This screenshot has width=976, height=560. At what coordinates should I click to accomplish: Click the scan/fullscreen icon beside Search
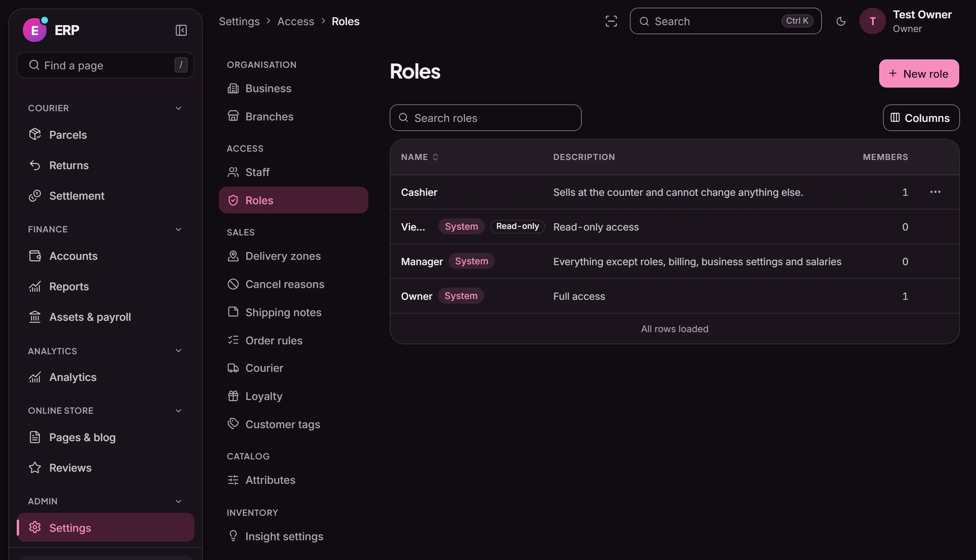point(611,21)
